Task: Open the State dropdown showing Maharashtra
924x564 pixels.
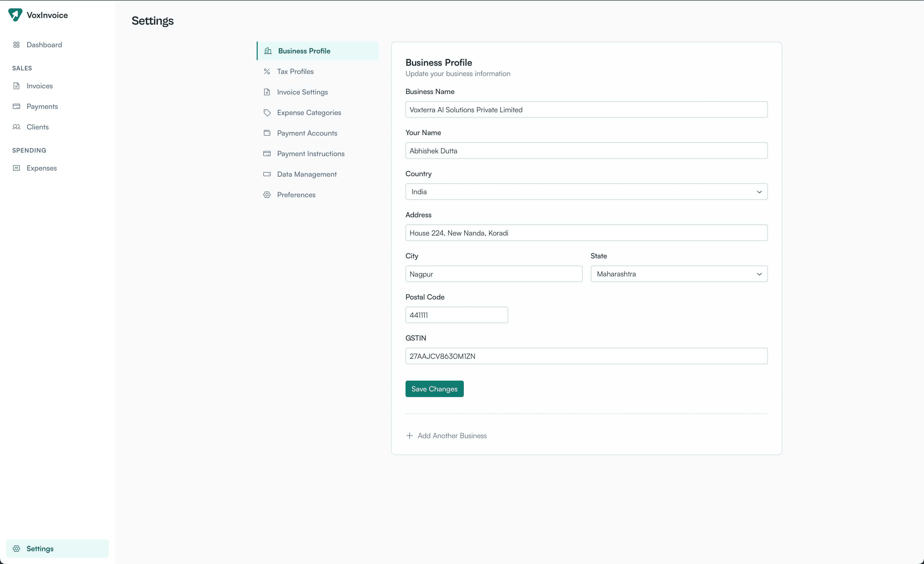Action: tap(679, 274)
